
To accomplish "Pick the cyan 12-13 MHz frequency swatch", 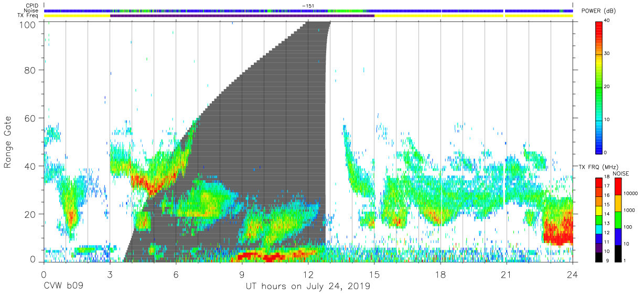I will (598, 229).
